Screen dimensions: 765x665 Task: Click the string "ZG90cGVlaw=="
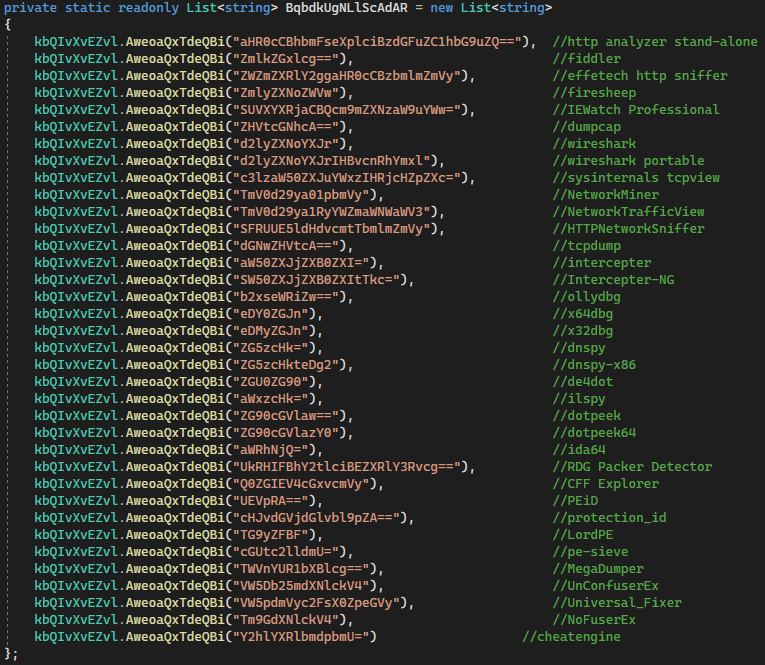(x=286, y=416)
